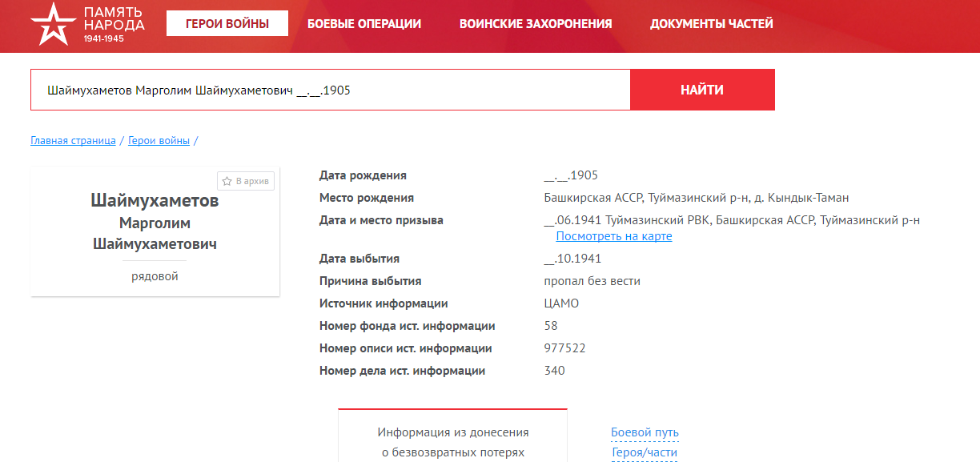Click the Память народа star logo
This screenshot has height=462, width=980.
click(54, 24)
